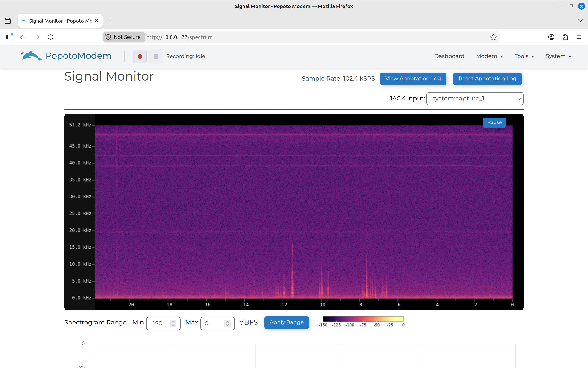The width and height of the screenshot is (588, 368).
Task: Click the 35.0 kHz axis label
Action: click(x=80, y=180)
